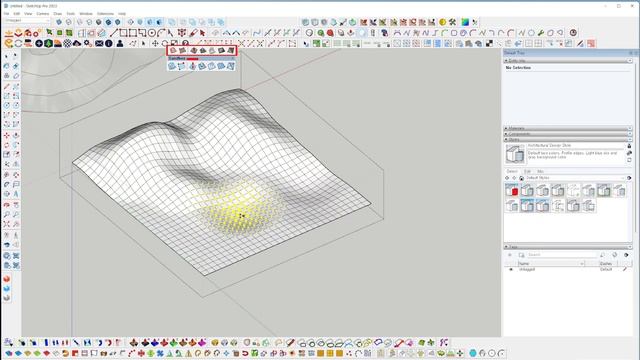Choose From Contours below the Sandbox title bar

click(172, 66)
